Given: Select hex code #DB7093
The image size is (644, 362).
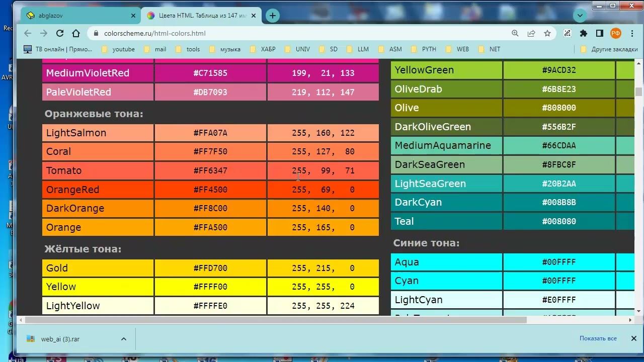Looking at the screenshot, I should [210, 92].
